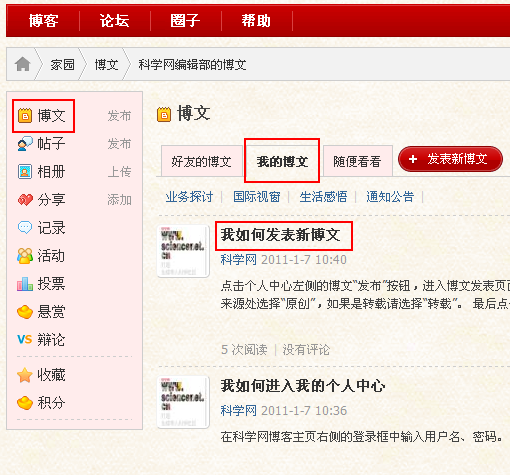
Task: Click the home icon in breadcrumb
Action: [x=23, y=64]
